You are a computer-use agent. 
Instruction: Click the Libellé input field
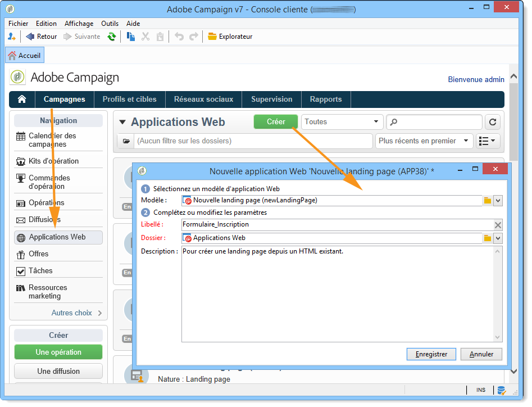337,224
